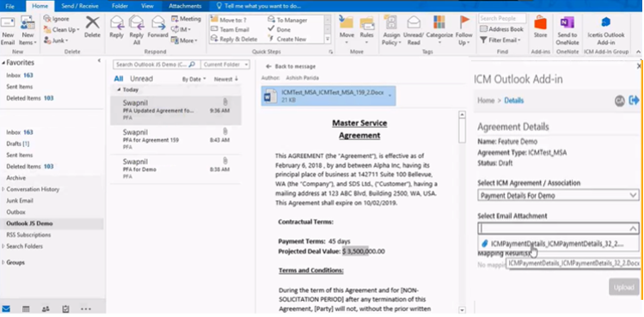
Task: Launch the Icertis Outlook Add-in
Action: 606,31
